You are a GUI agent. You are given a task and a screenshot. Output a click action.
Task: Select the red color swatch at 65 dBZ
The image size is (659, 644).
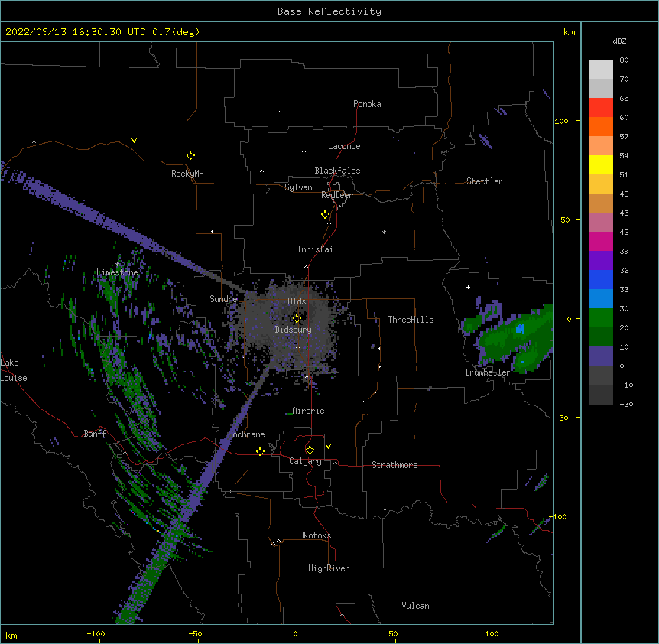pyautogui.click(x=601, y=108)
